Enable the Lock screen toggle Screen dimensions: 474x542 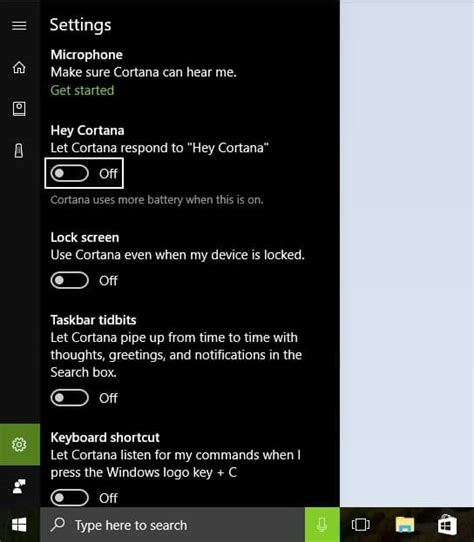[x=70, y=280]
